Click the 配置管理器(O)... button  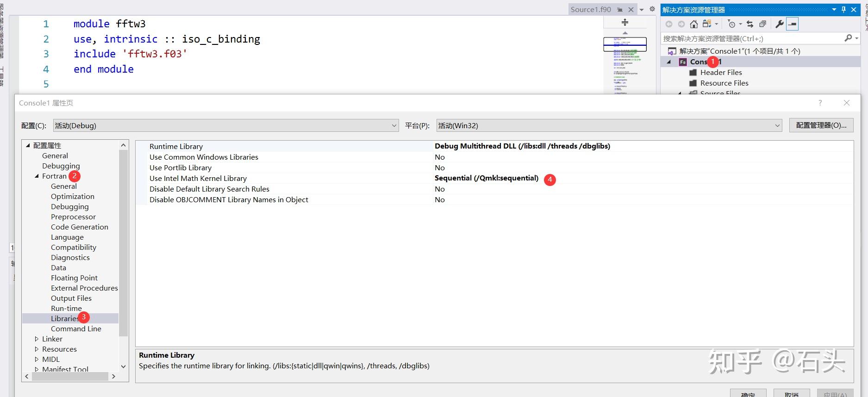click(x=821, y=125)
